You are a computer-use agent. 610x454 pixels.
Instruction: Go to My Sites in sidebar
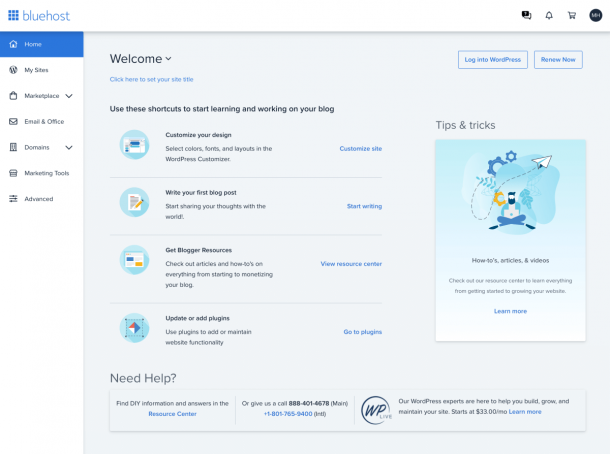[36, 70]
